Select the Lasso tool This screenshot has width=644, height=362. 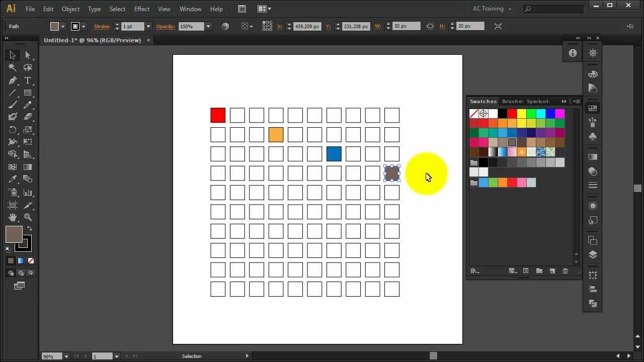click(28, 67)
